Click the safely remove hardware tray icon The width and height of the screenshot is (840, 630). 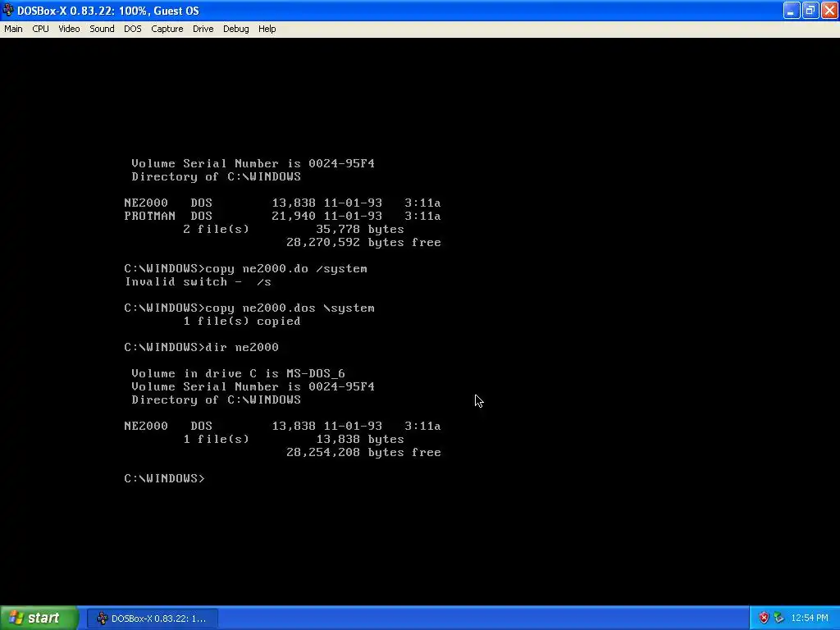click(779, 619)
